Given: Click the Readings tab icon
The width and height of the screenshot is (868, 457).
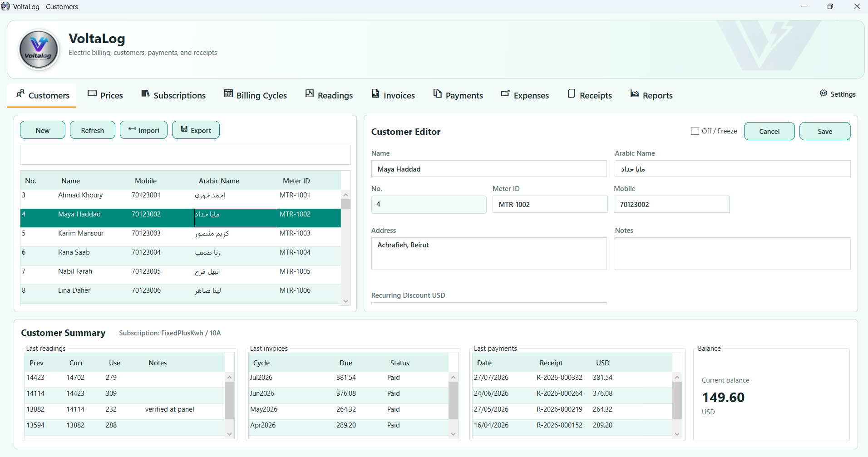Looking at the screenshot, I should (x=310, y=93).
